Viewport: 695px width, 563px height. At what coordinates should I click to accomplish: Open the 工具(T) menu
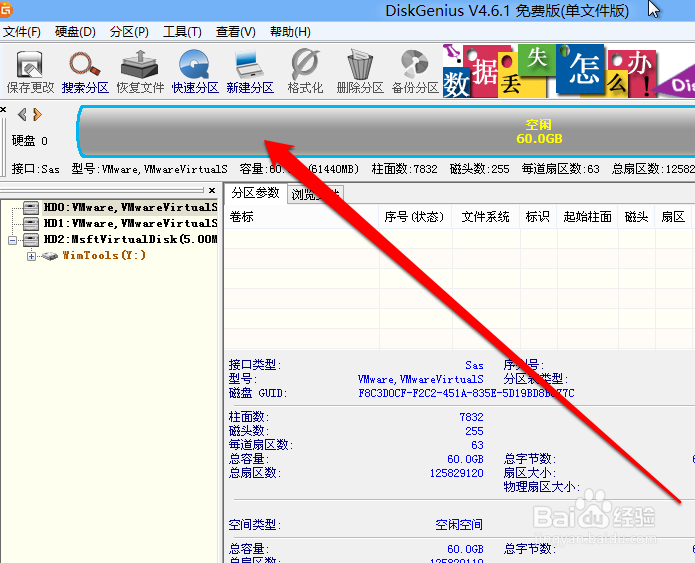click(182, 32)
